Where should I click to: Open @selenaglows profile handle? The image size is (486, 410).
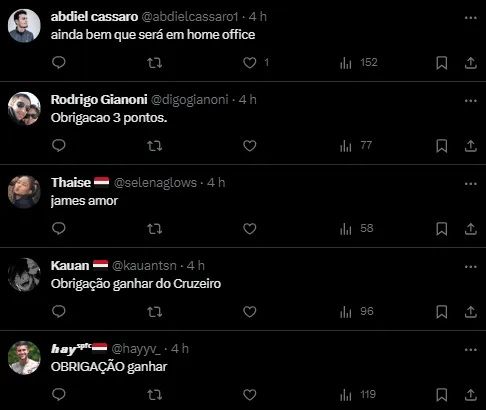pyautogui.click(x=155, y=183)
